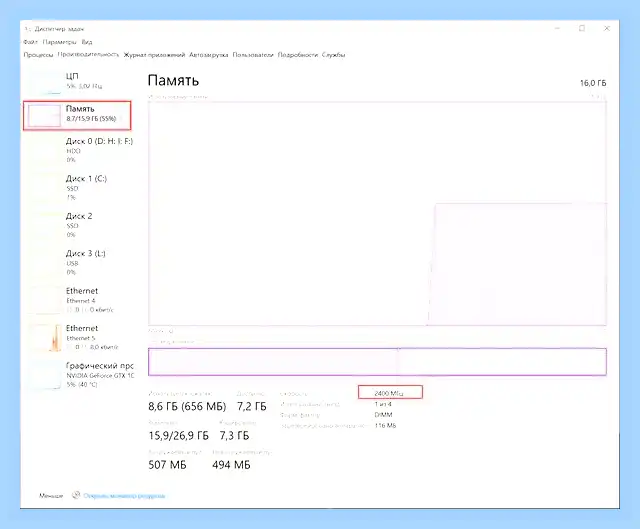Image resolution: width=640 pixels, height=529 pixels.
Task: Open the Вид menu
Action: 87,42
